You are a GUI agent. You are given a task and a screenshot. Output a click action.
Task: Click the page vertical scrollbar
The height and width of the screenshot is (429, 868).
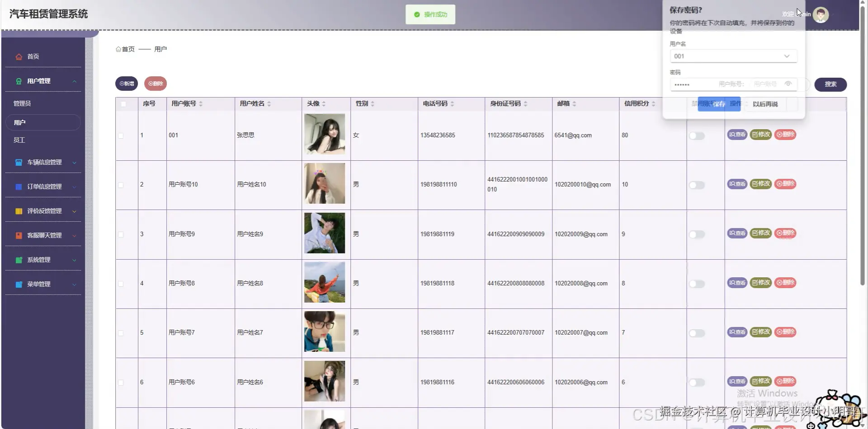click(862, 147)
